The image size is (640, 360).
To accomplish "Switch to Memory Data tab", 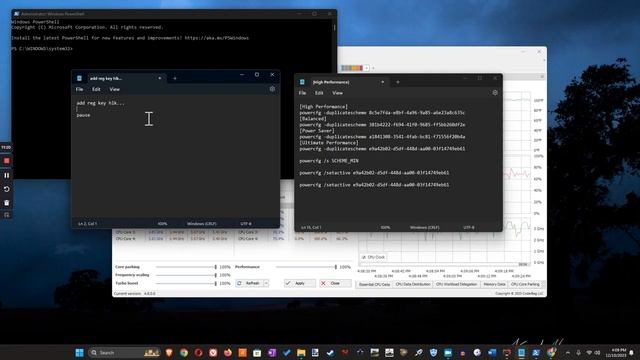I will [x=494, y=284].
